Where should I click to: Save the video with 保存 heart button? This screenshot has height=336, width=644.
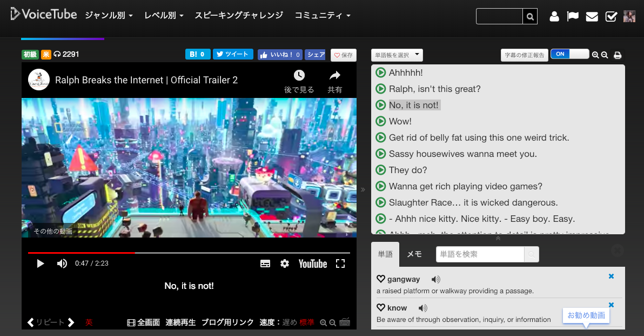[x=344, y=55]
